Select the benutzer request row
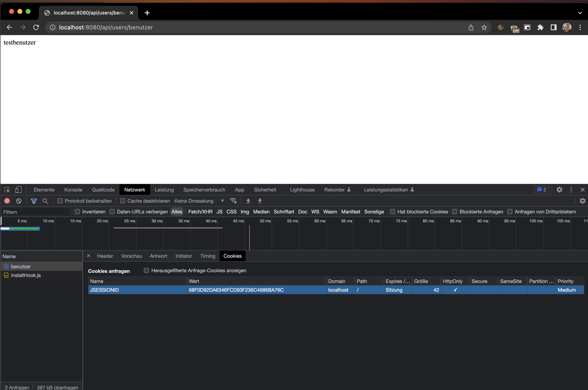The width and height of the screenshot is (588, 390). click(x=41, y=266)
